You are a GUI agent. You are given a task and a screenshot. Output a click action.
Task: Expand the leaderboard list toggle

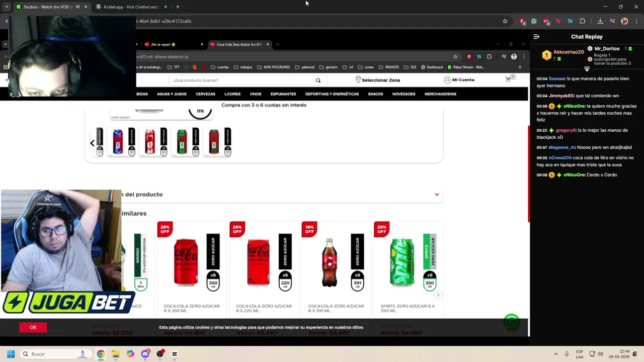587,69
